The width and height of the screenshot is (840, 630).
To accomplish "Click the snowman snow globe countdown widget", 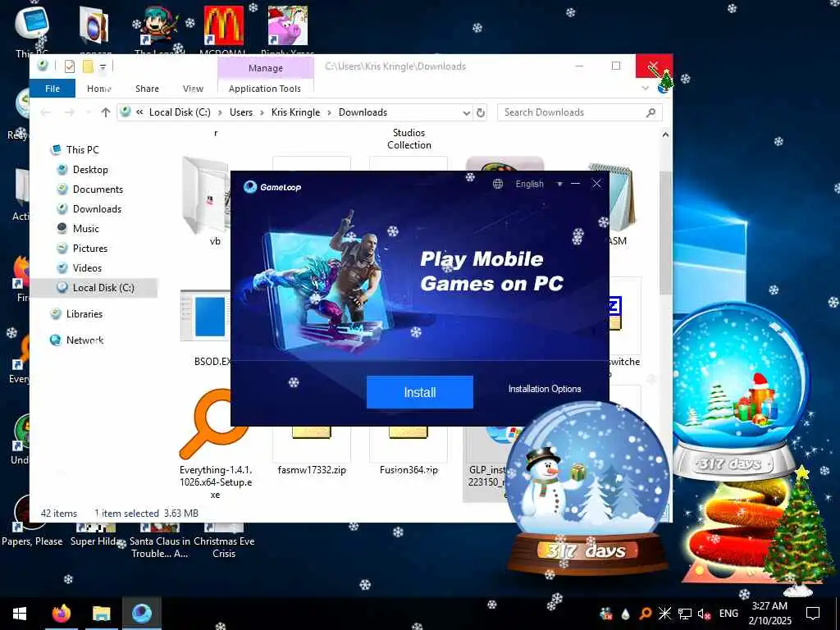I will pyautogui.click(x=587, y=489).
